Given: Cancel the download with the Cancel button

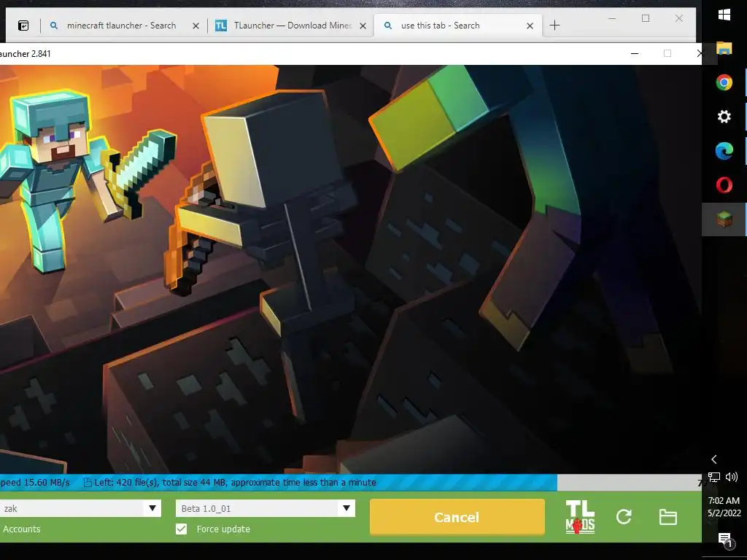Looking at the screenshot, I should point(457,517).
